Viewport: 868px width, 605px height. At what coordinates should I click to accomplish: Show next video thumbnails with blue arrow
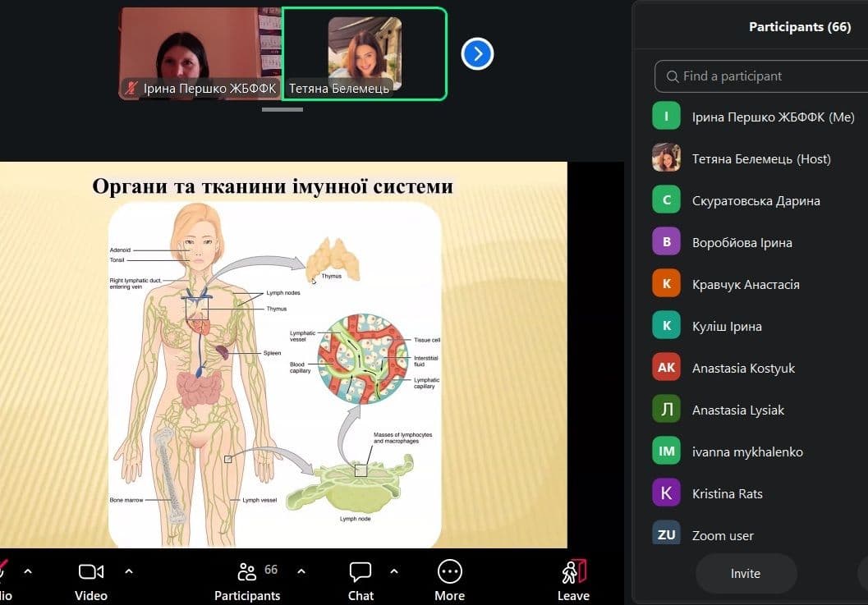(477, 54)
